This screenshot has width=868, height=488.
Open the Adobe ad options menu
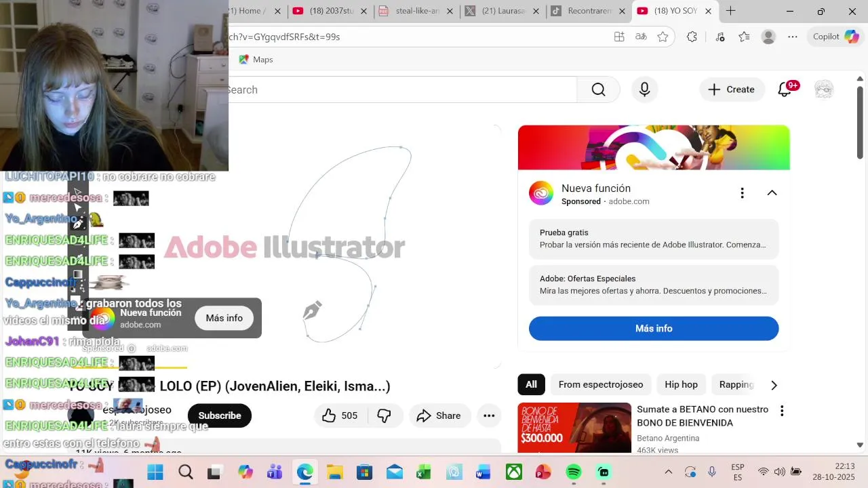(742, 193)
